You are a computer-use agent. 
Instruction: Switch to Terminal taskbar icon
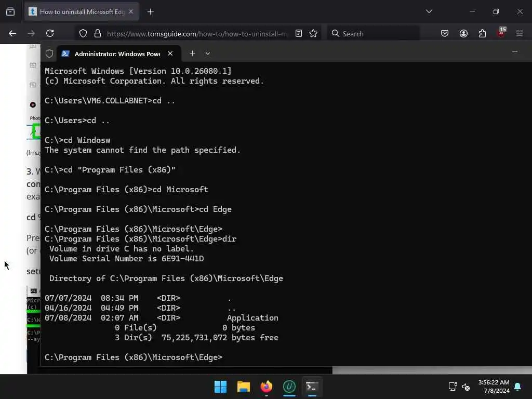[x=312, y=387]
